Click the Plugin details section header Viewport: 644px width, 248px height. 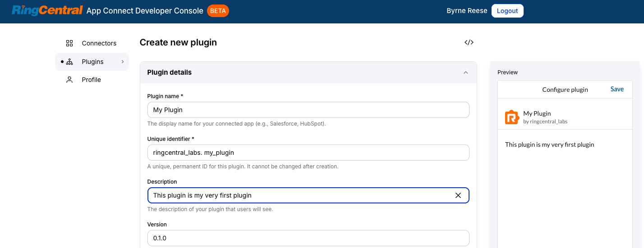click(308, 72)
